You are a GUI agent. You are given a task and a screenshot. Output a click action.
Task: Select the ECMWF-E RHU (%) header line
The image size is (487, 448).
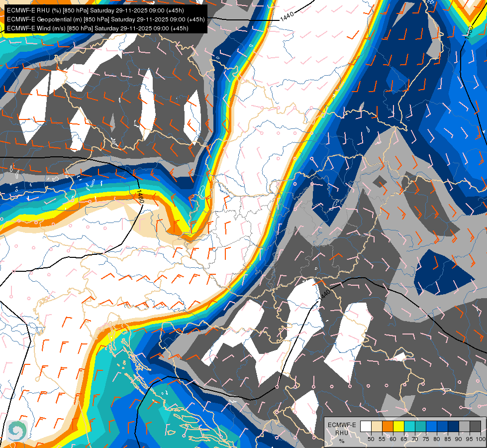click(96, 10)
